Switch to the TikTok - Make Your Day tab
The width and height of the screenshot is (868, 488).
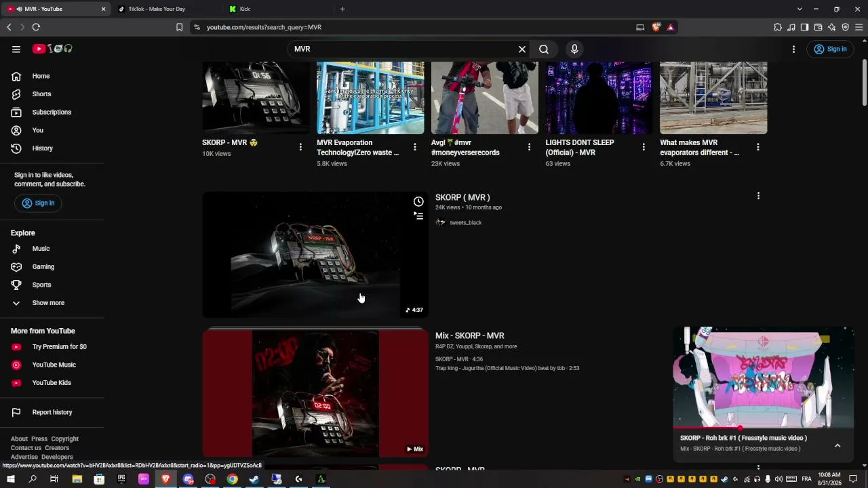[x=166, y=9]
